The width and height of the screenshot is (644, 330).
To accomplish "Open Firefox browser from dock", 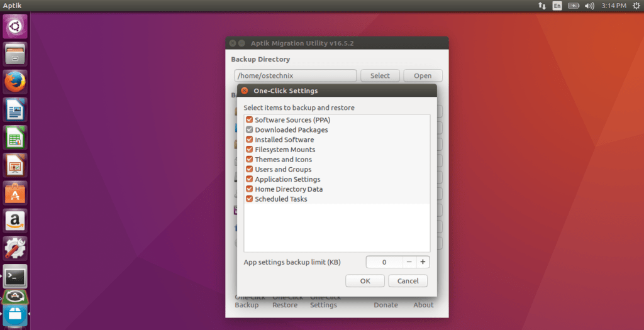I will click(15, 82).
